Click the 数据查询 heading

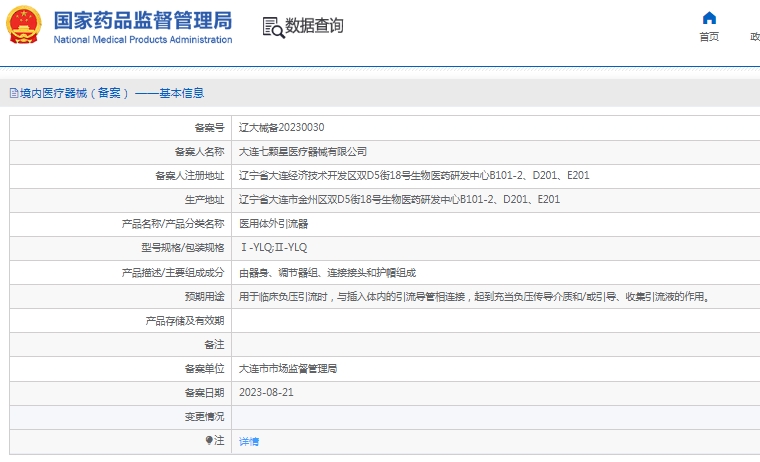tap(314, 26)
